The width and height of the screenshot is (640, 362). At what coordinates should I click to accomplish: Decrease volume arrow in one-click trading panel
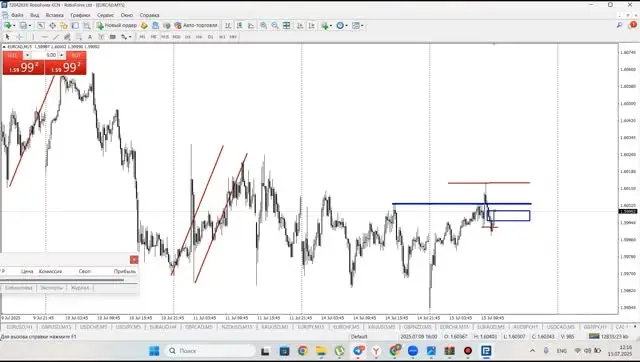pyautogui.click(x=27, y=55)
